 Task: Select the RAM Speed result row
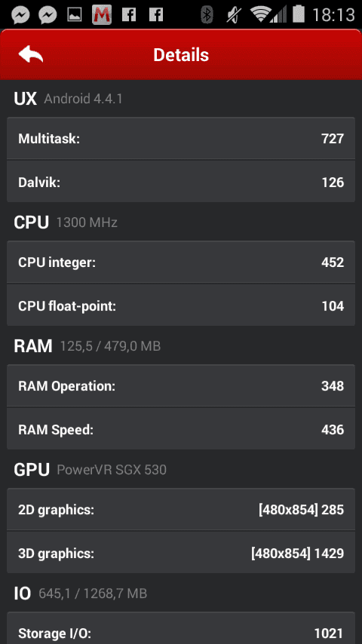(181, 429)
